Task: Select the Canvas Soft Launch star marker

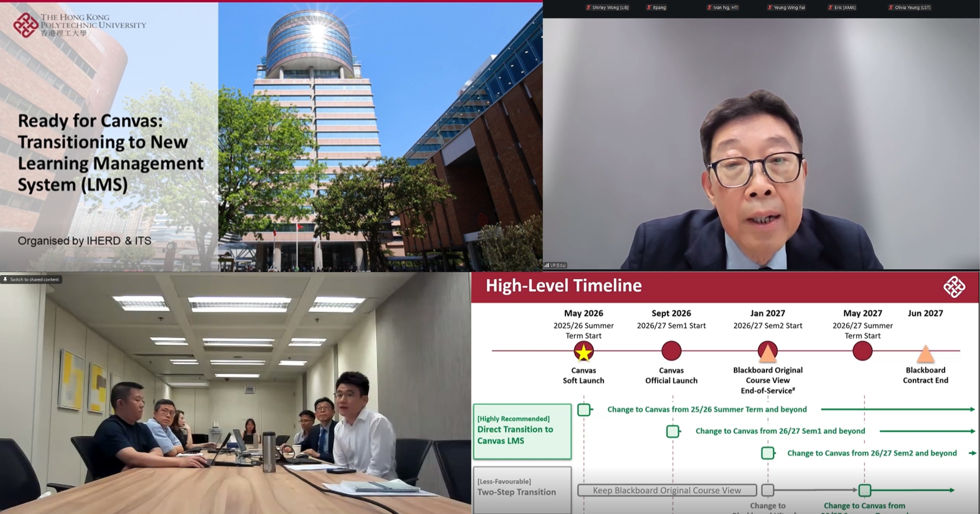Action: click(584, 351)
